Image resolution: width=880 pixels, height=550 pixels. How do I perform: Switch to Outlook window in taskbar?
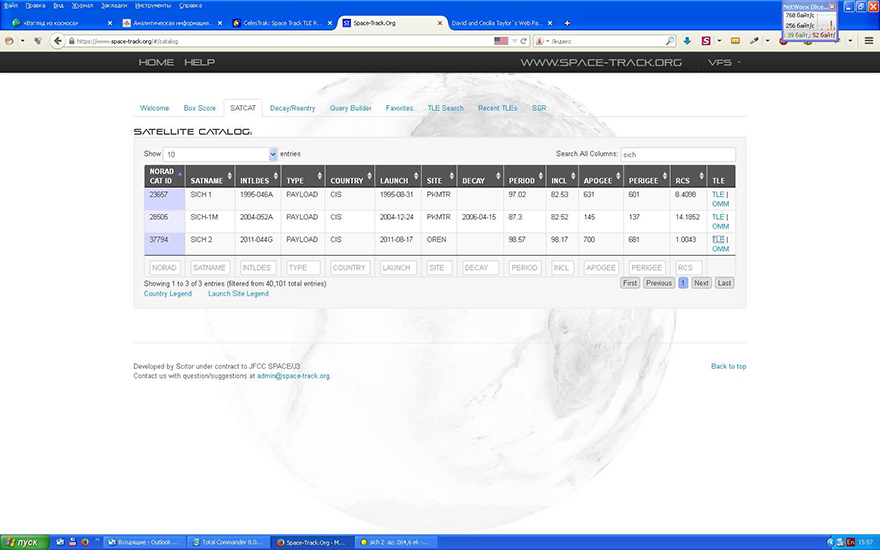tap(145, 542)
